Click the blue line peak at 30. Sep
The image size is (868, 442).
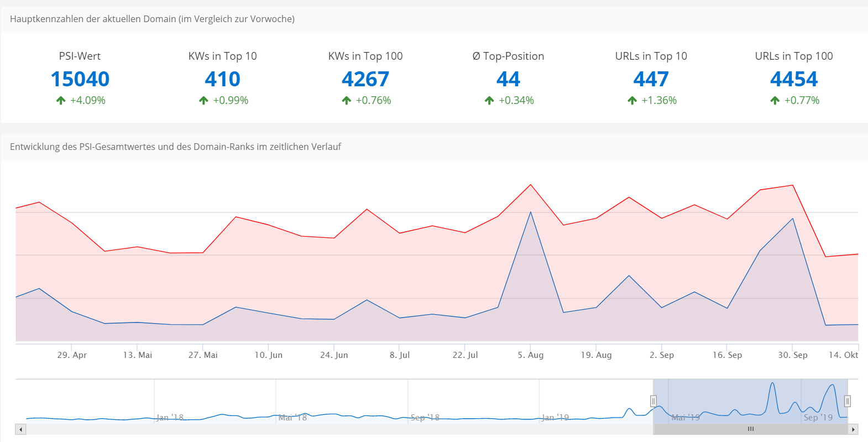(793, 219)
